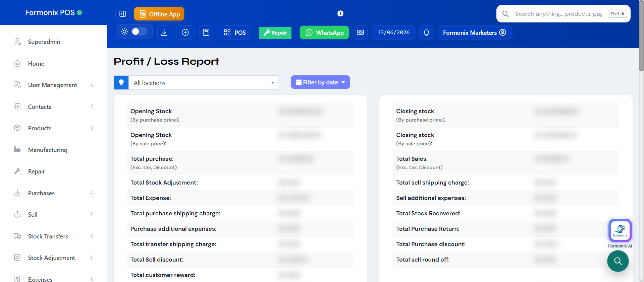Select the Total Purchase Return label
This screenshot has width=644, height=282.
point(428,229)
